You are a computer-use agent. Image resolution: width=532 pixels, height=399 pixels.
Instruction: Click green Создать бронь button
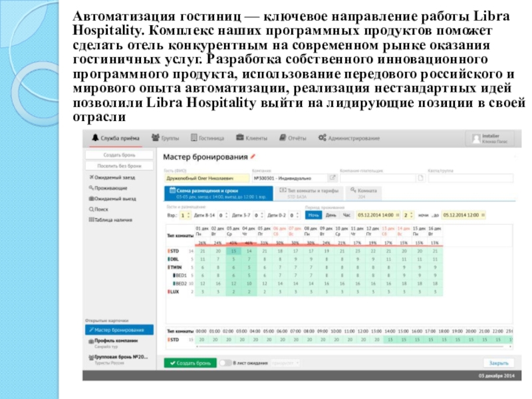coord(190,363)
